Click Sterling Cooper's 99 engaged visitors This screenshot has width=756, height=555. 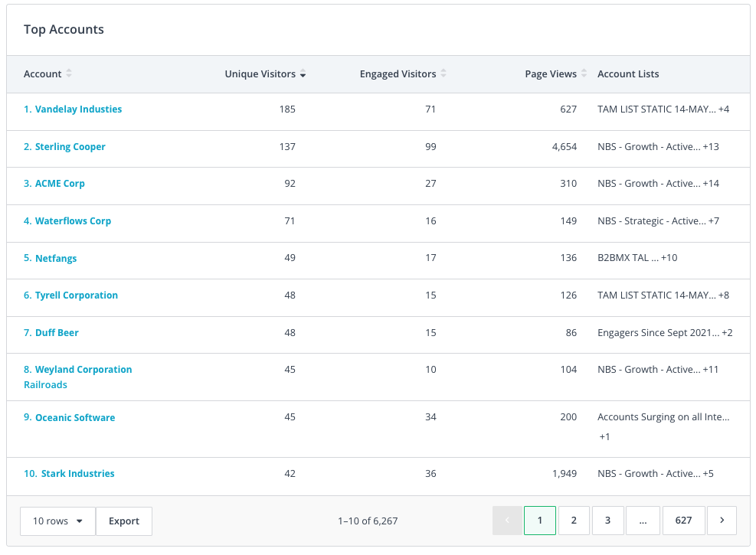(x=430, y=147)
